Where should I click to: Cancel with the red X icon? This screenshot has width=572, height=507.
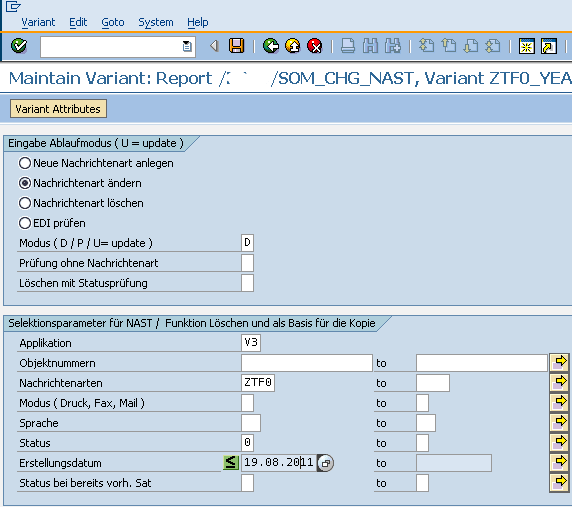[x=314, y=46]
